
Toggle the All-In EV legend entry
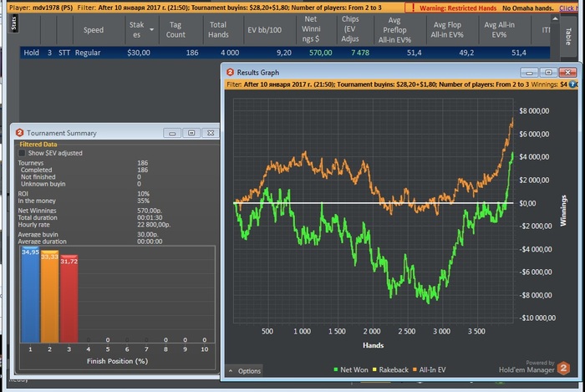[430, 369]
